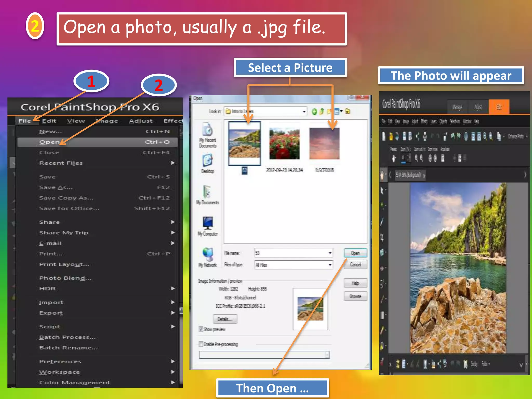Toggle the Show preview checkbox

[x=201, y=329]
